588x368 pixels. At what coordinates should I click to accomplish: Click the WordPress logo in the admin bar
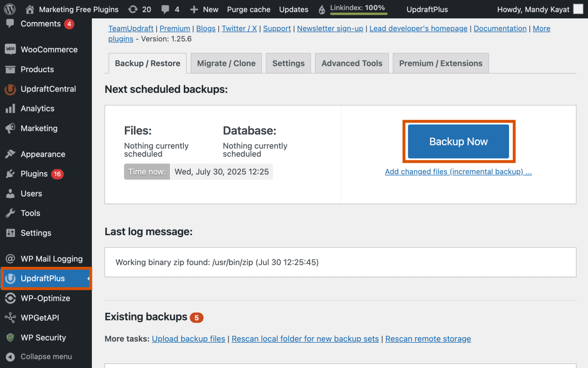10,9
